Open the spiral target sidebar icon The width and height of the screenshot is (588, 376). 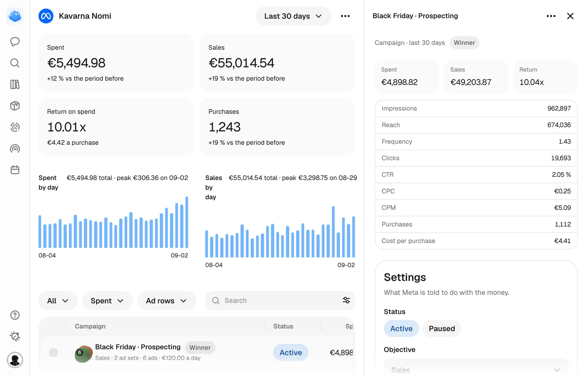pos(15,127)
